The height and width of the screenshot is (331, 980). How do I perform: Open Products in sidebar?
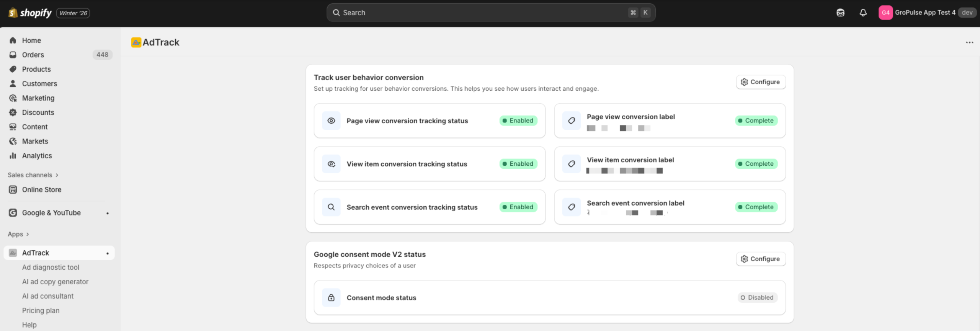59,69
